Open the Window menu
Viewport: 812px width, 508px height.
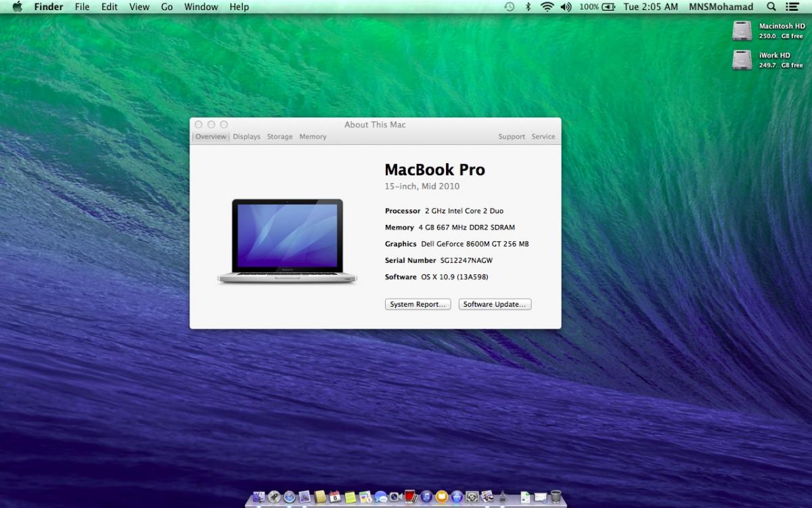pos(201,7)
